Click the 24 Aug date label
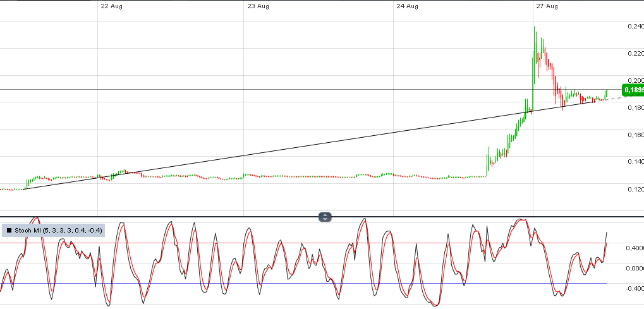 pos(408,6)
